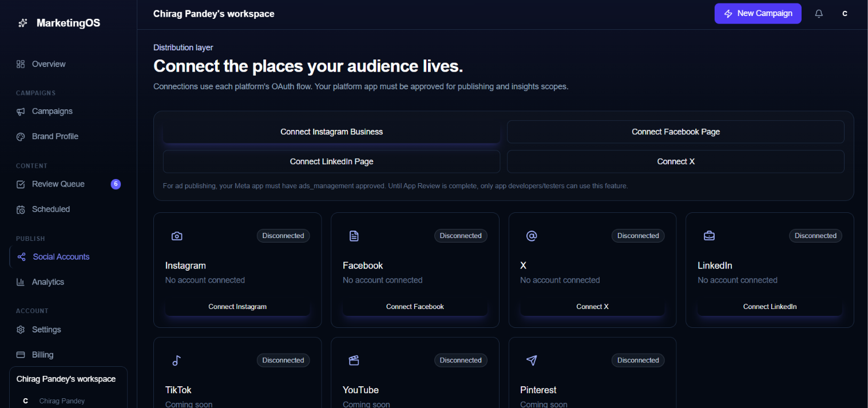Click the TikTok music note icon

(177, 361)
